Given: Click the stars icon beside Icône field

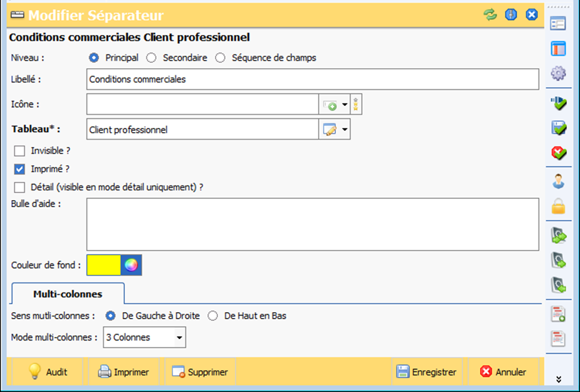Looking at the screenshot, I should pos(356,105).
